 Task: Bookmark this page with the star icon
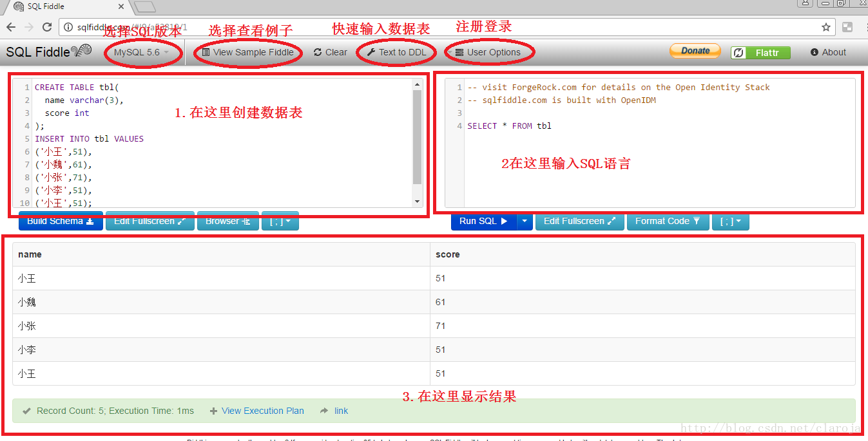tap(825, 27)
